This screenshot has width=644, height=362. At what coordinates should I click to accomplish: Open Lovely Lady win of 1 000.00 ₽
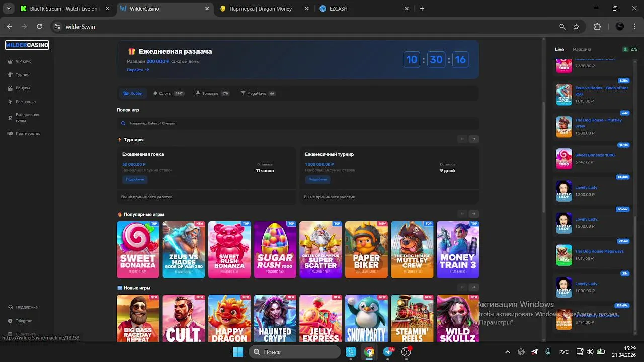pyautogui.click(x=593, y=287)
